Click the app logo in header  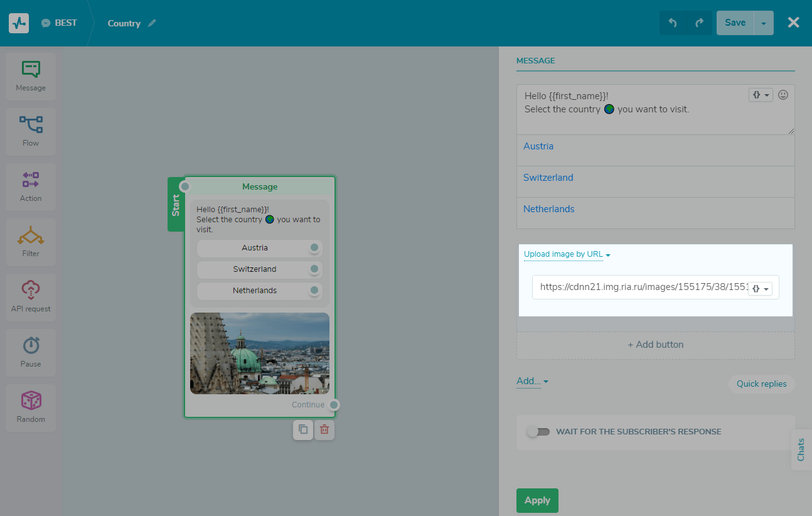pos(19,23)
